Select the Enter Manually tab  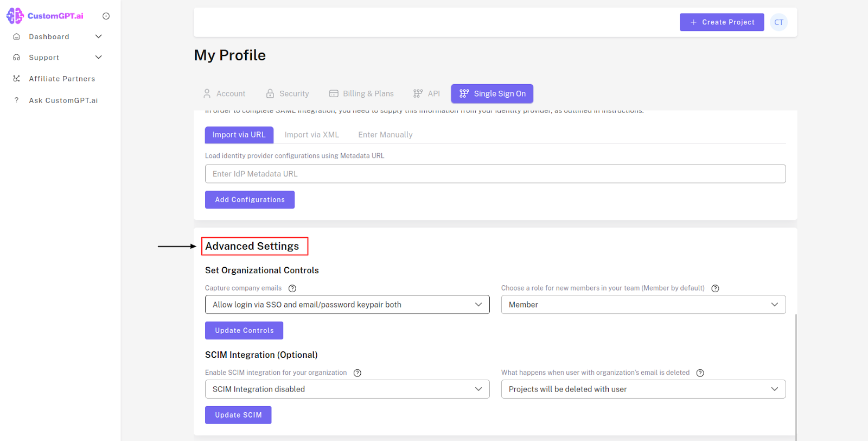coord(385,135)
